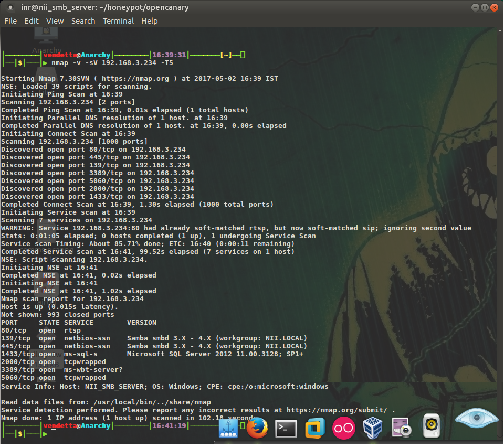Screen dimensions: 504x448
Task: Click the '3389/tcp open ms-wbt-server?' row
Action: (62, 370)
